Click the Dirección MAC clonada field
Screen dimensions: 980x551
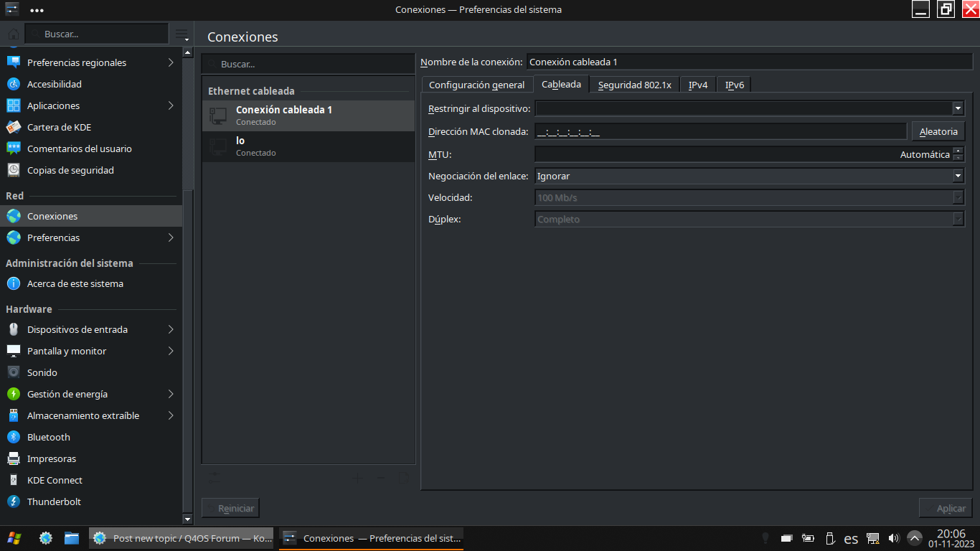point(720,131)
